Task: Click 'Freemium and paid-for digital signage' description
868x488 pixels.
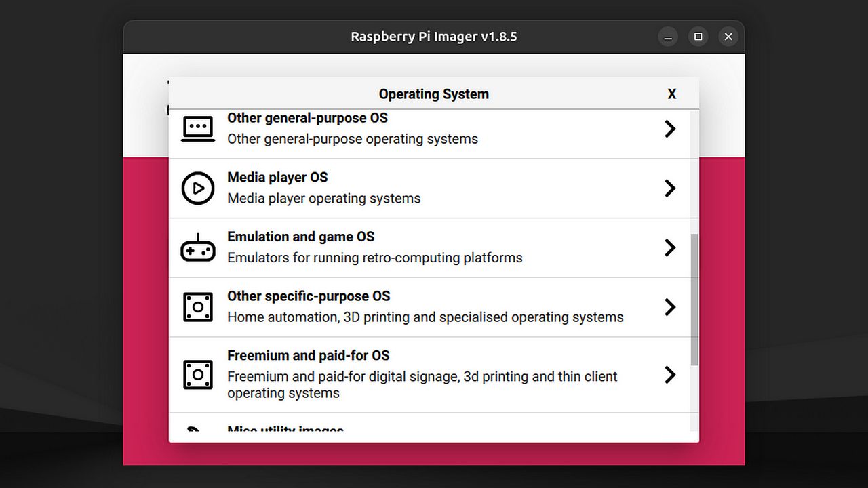Action: [x=422, y=384]
